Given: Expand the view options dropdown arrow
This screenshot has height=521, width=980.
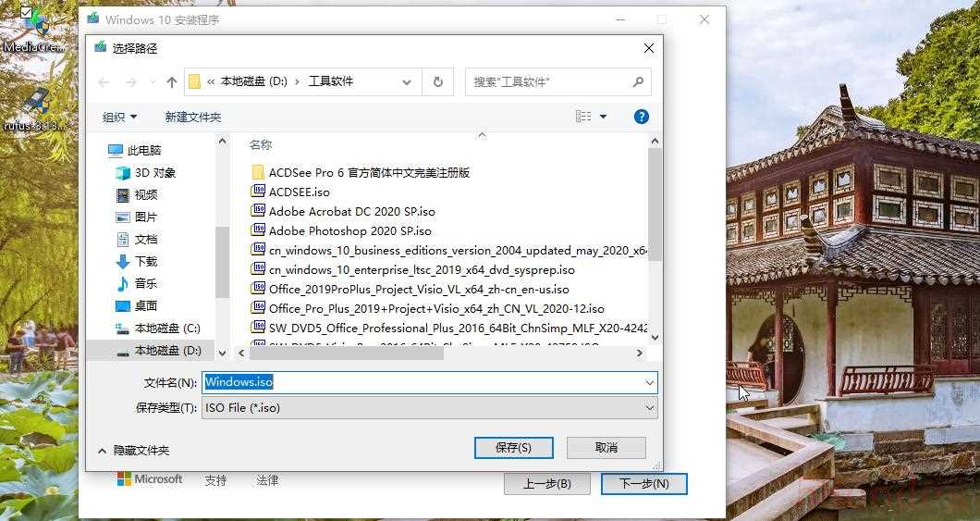Looking at the screenshot, I should [604, 117].
